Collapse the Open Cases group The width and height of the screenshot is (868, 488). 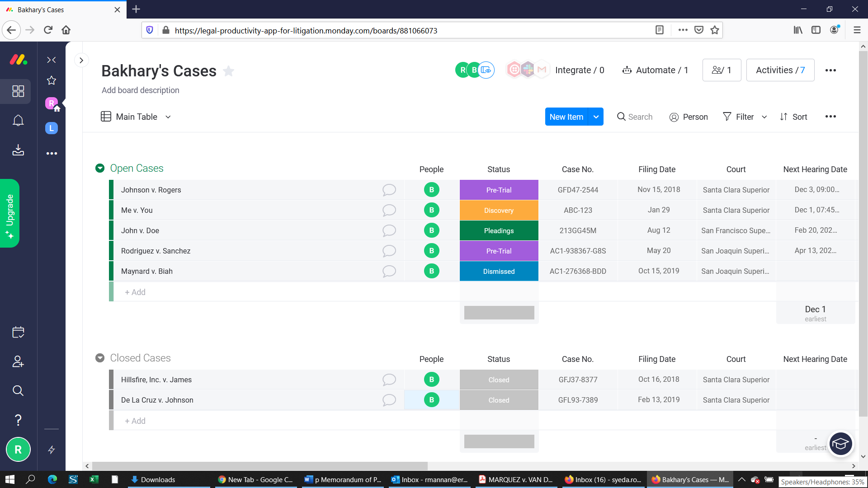click(100, 168)
